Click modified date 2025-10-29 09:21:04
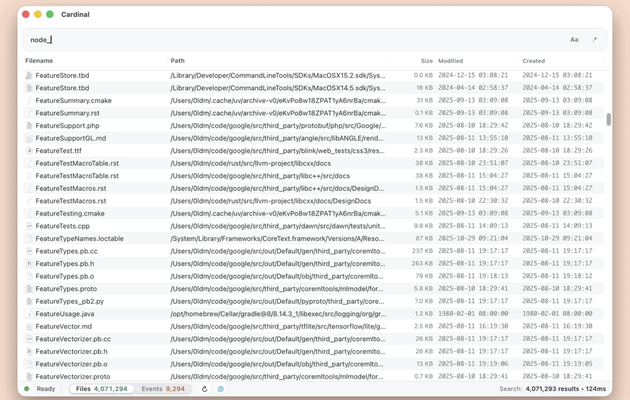 (473, 239)
